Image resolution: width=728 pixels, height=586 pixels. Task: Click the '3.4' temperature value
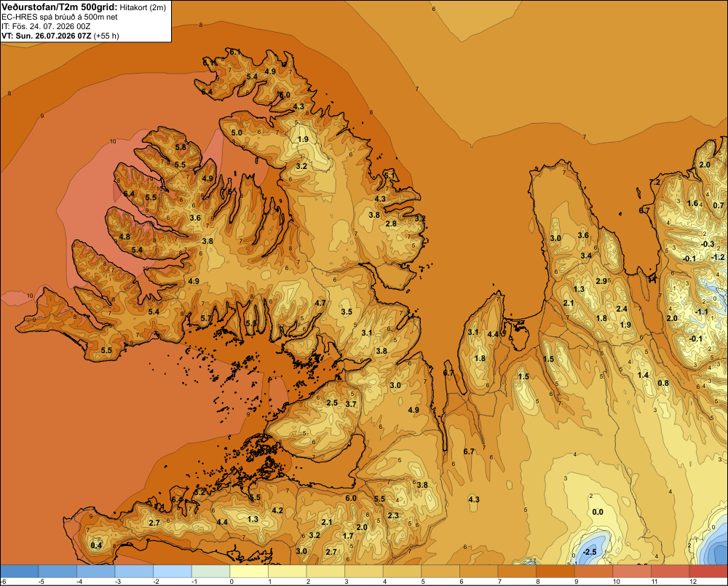(x=586, y=256)
